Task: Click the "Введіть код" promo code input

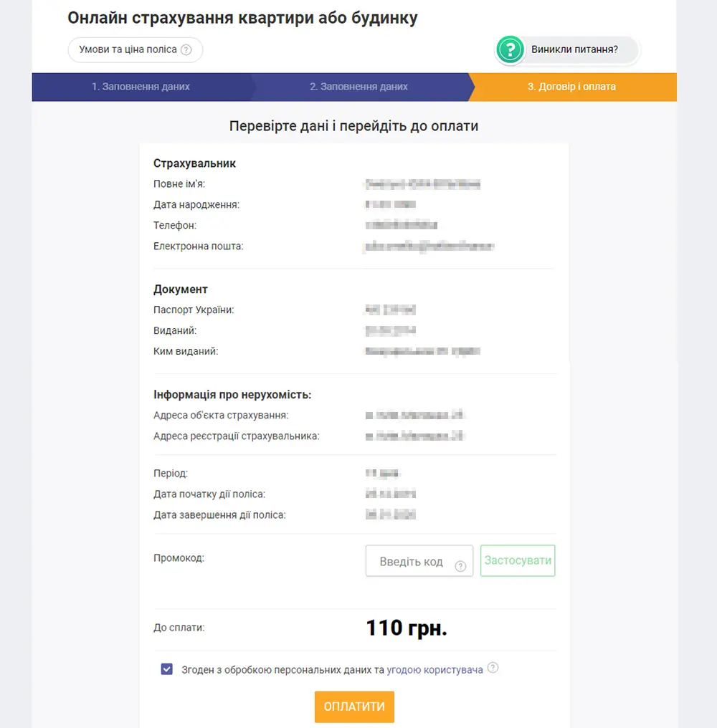Action: pos(409,560)
